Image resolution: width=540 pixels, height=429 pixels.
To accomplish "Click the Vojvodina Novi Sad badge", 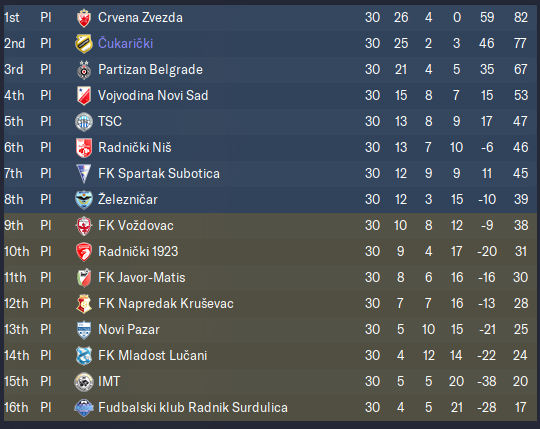I will (84, 96).
